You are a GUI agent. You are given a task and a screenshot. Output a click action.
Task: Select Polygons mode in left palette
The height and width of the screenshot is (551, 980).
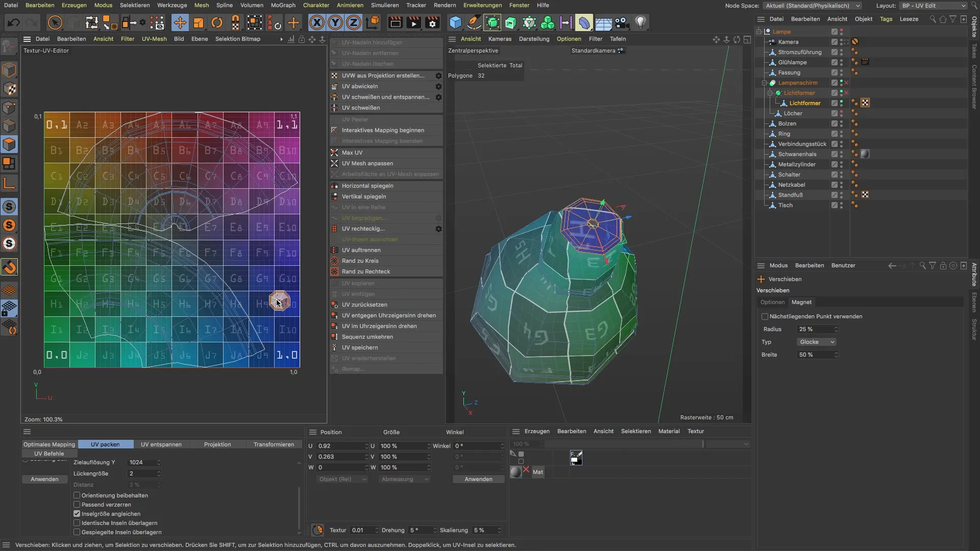coord(9,144)
